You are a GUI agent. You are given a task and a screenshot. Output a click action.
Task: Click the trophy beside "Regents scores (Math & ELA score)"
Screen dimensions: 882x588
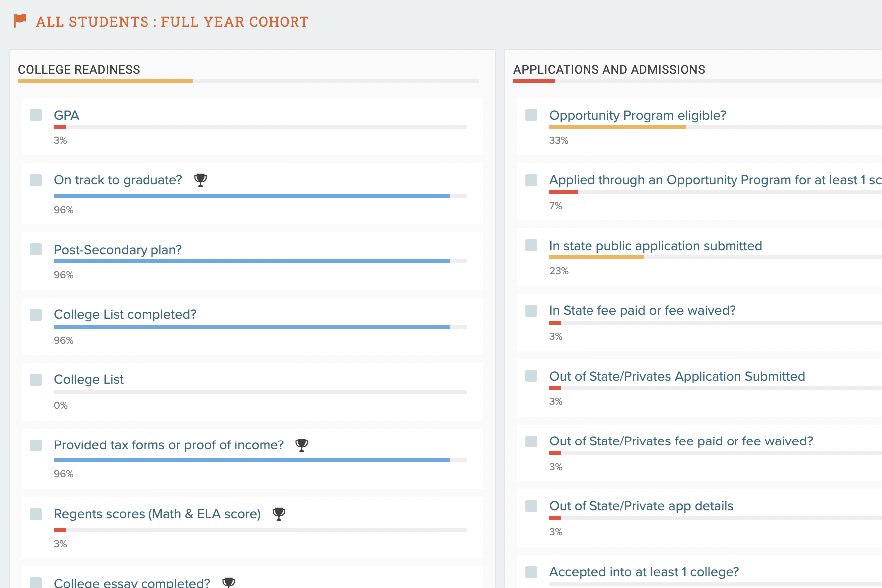pyautogui.click(x=279, y=514)
